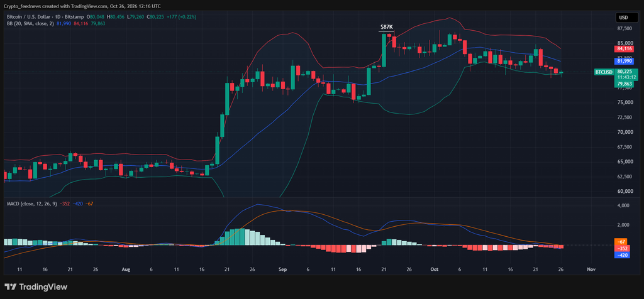Click the close value C80,225 in header

(155, 17)
